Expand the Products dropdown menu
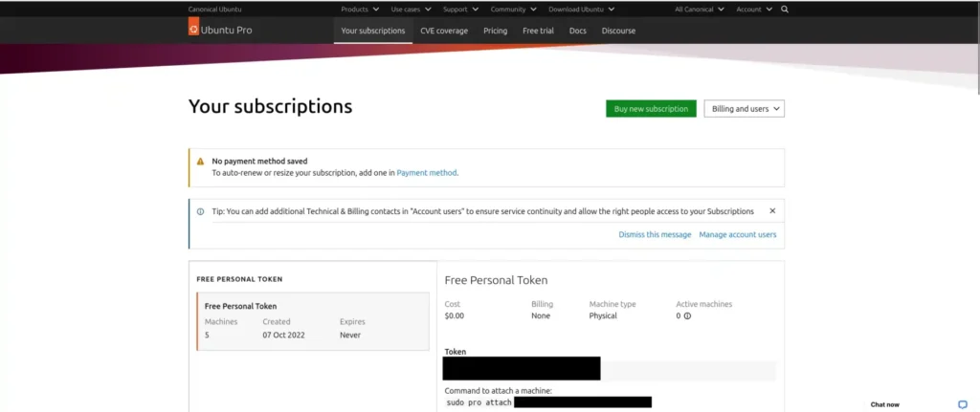Screen dimensions: 980x412 click(x=360, y=10)
